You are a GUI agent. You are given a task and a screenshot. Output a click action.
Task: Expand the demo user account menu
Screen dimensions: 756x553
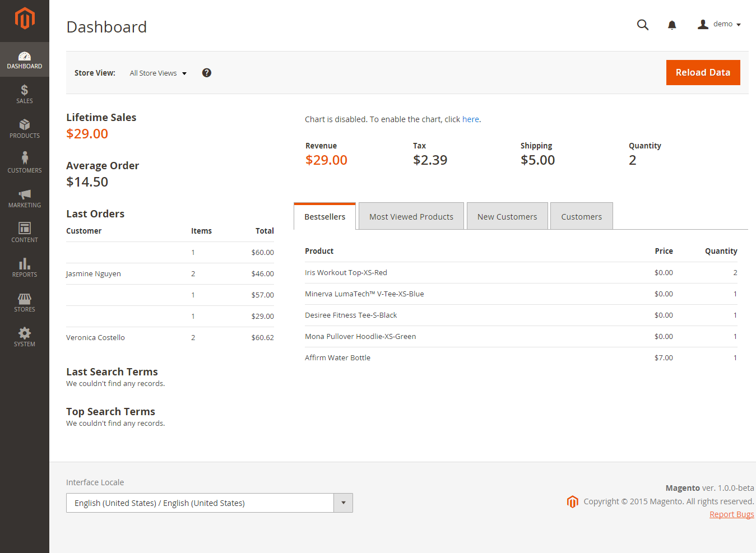(719, 24)
